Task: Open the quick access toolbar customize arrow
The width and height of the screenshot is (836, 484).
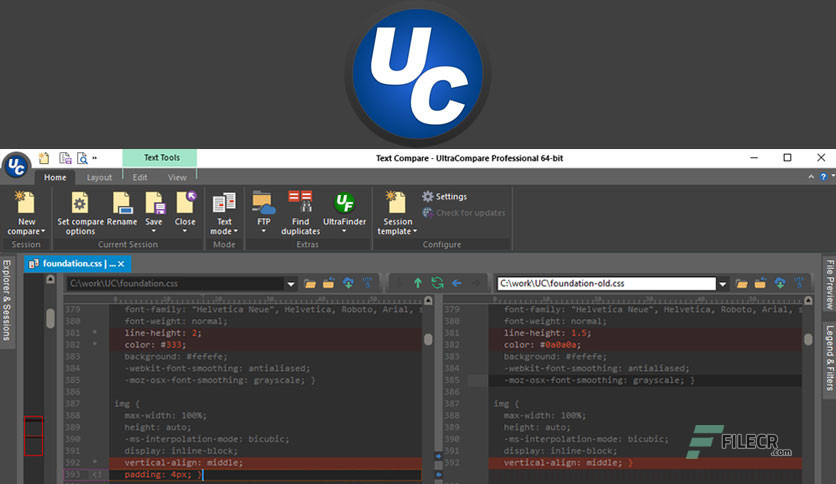Action: point(94,158)
